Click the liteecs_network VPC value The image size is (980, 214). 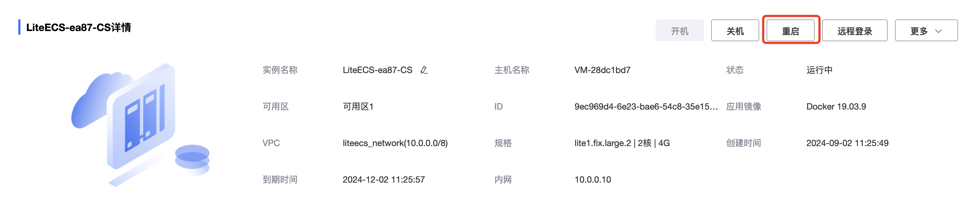tap(395, 143)
